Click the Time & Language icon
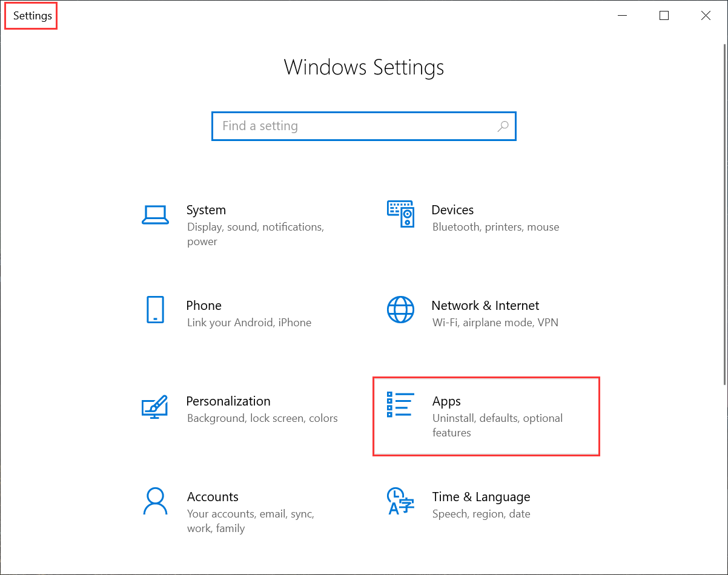728x575 pixels. click(x=400, y=501)
